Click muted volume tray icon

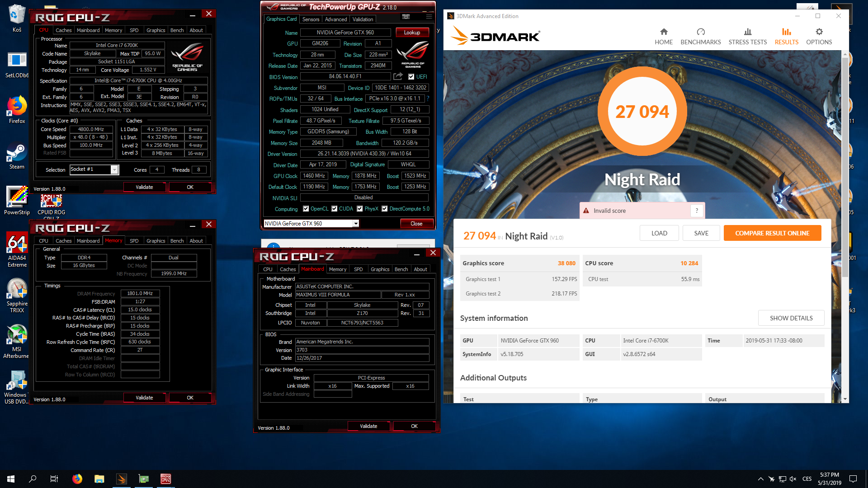pos(793,479)
